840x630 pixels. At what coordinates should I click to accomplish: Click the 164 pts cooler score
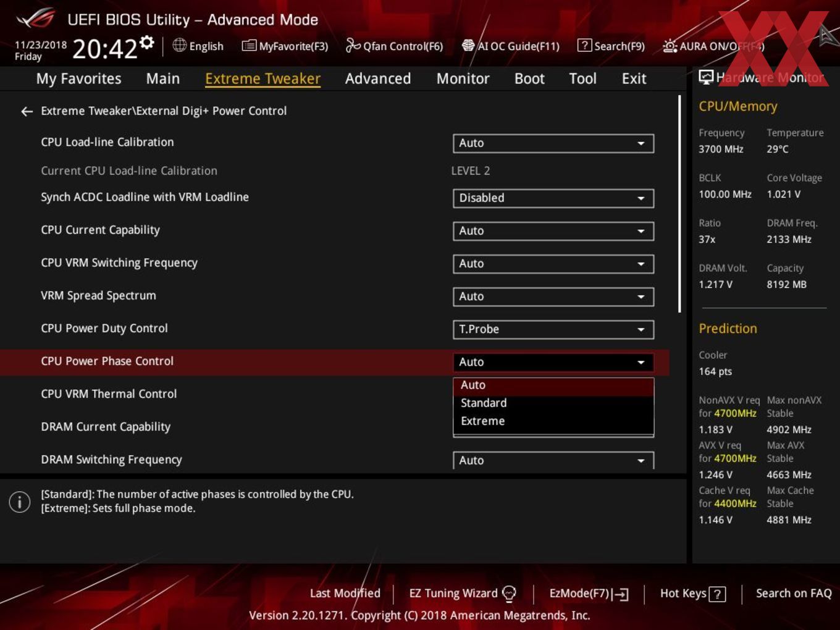pyautogui.click(x=715, y=371)
